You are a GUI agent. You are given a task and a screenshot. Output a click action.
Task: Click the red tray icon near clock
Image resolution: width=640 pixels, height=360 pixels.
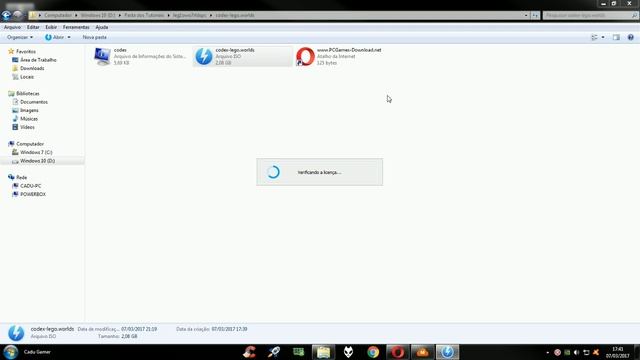558,352
